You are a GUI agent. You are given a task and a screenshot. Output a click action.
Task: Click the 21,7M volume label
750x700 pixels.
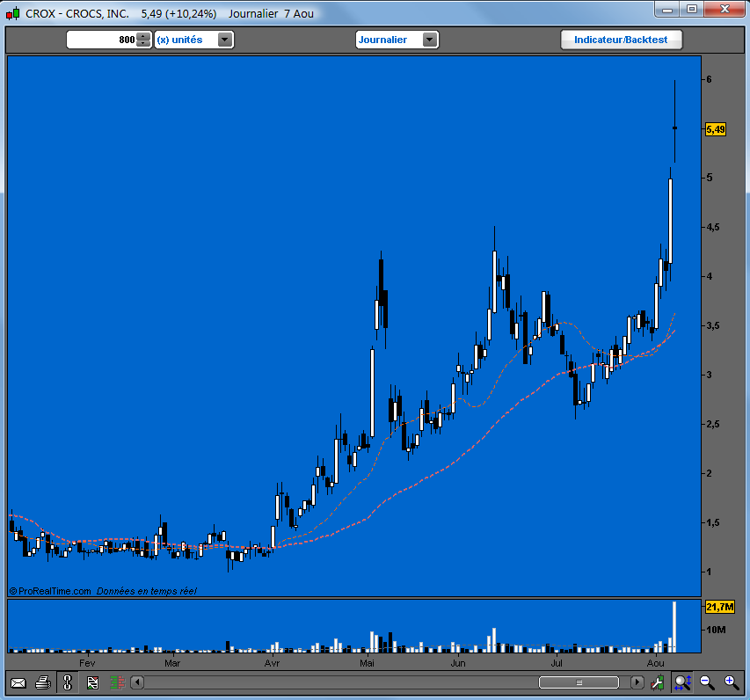(719, 607)
